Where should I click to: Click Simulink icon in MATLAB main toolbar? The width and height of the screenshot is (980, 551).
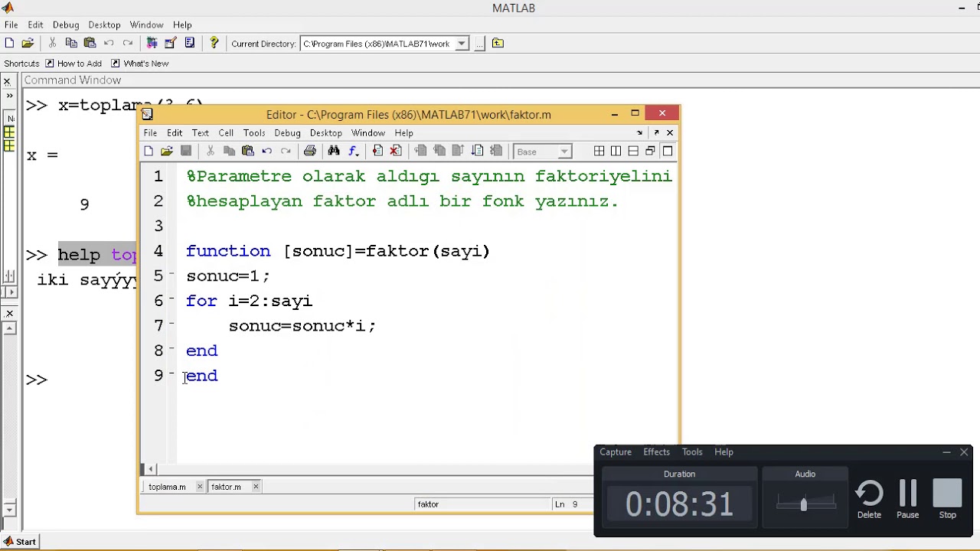coord(152,44)
